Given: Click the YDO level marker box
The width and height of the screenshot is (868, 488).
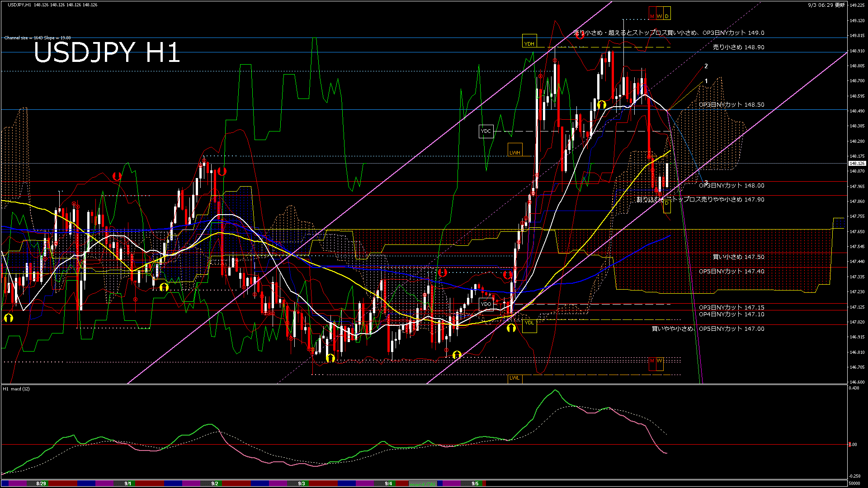Looking at the screenshot, I should tap(486, 304).
